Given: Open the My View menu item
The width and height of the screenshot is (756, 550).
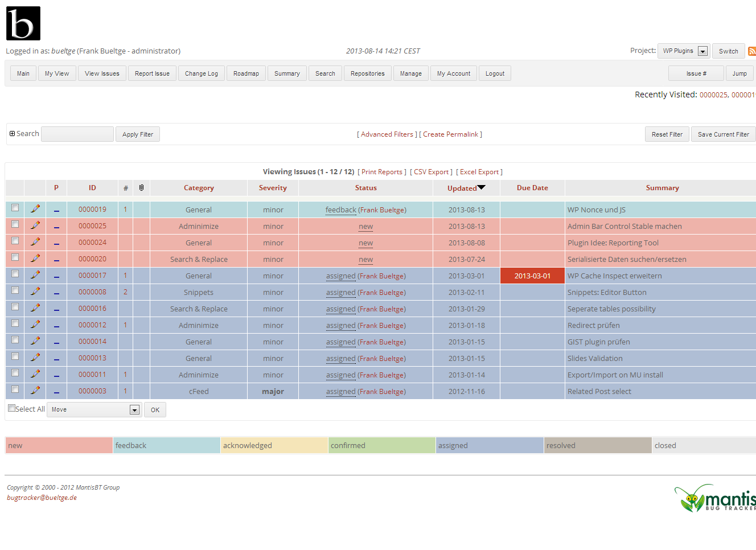Looking at the screenshot, I should [x=57, y=73].
